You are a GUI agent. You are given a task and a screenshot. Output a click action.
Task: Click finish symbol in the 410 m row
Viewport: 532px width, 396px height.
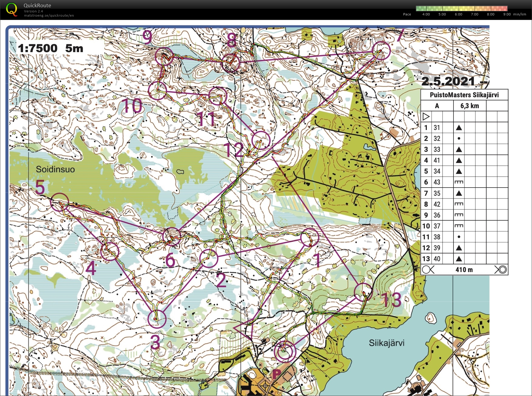500,270
